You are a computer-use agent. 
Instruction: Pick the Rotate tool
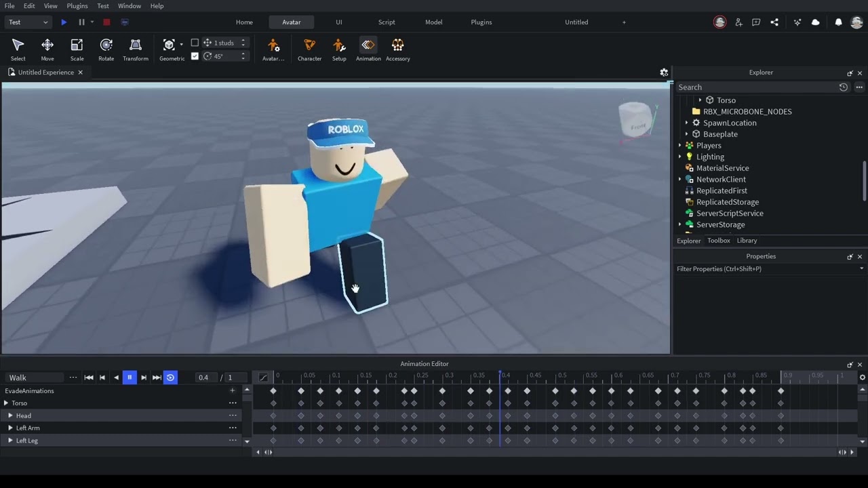106,49
